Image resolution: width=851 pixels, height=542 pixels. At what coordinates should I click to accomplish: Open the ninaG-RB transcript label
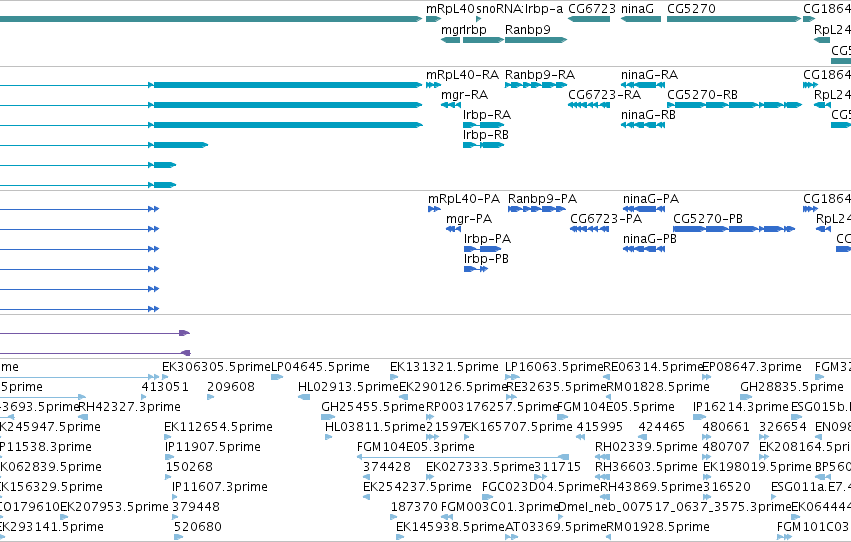click(649, 115)
